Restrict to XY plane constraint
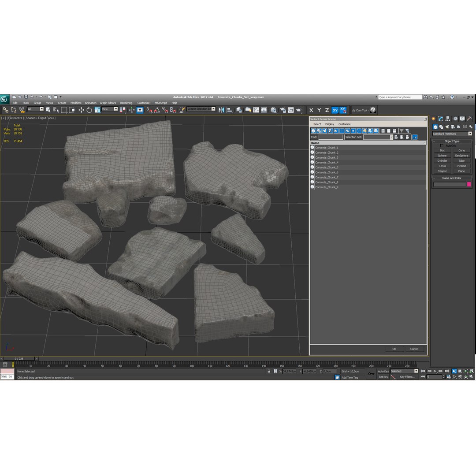 335,110
